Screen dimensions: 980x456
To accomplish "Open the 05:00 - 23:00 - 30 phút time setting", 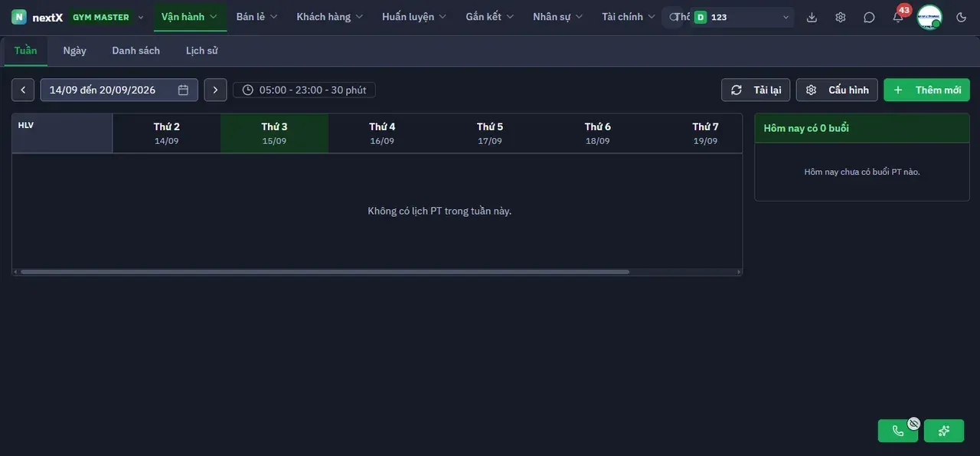I will tap(304, 90).
